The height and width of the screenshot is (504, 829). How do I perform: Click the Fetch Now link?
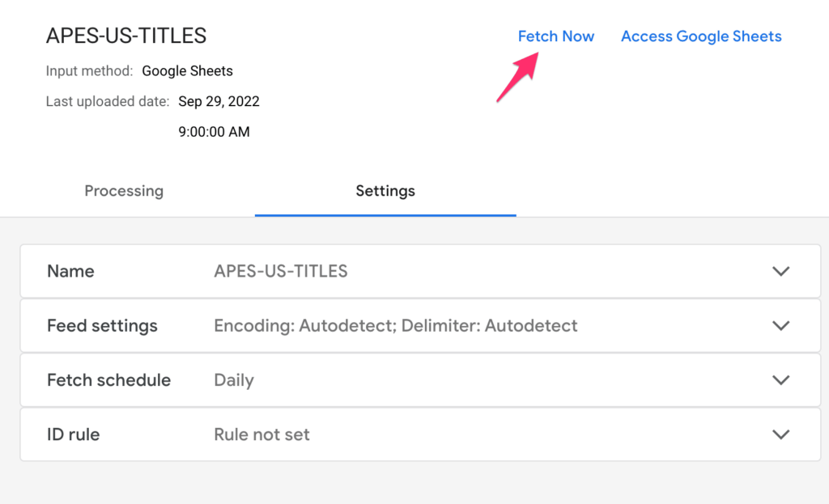pos(556,36)
